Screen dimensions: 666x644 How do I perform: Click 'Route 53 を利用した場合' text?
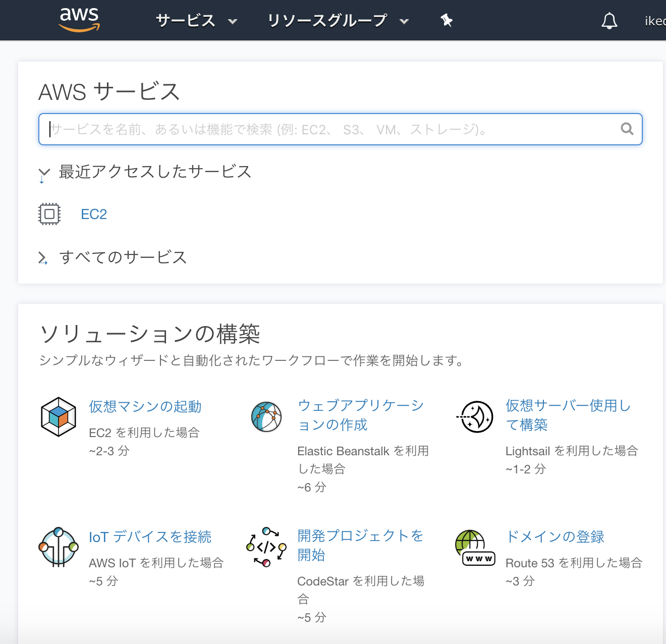tap(574, 563)
